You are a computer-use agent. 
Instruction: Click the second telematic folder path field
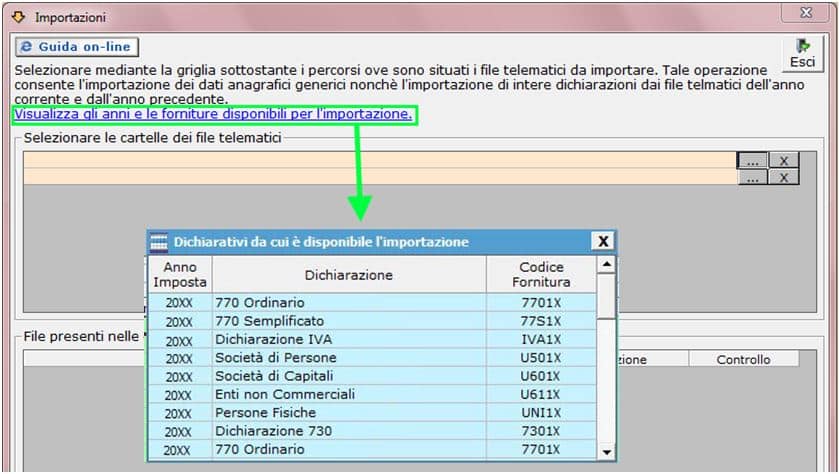point(380,177)
